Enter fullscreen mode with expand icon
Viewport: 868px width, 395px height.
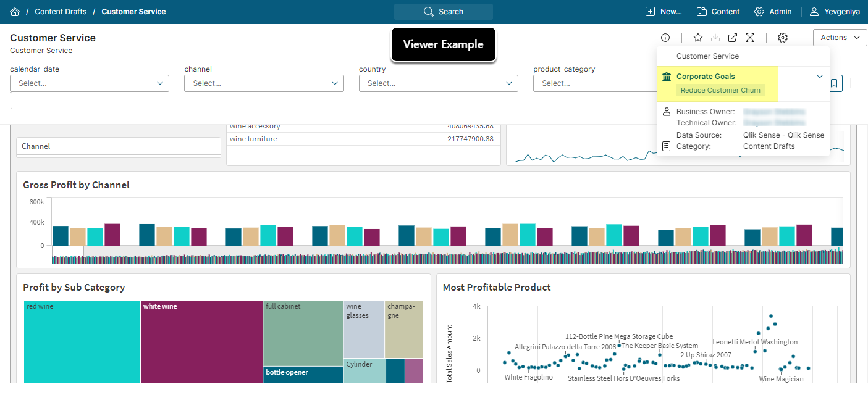coord(750,38)
